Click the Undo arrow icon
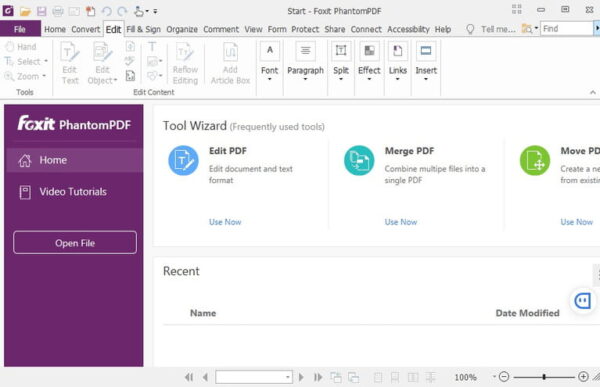 click(107, 11)
